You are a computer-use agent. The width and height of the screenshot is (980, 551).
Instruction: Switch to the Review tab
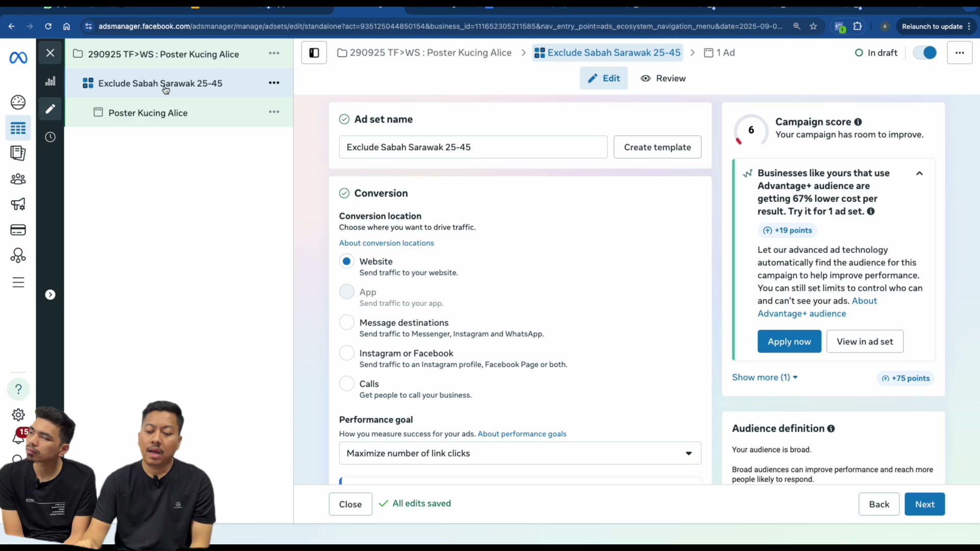tap(663, 78)
